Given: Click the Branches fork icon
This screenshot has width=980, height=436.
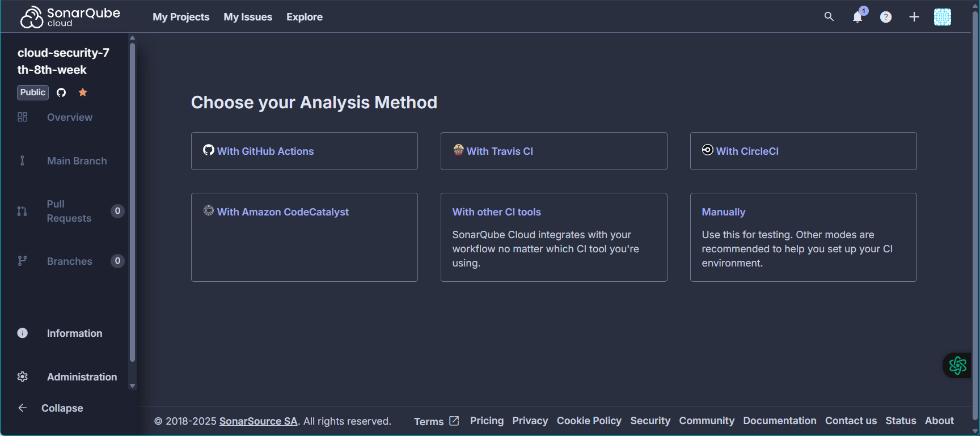Looking at the screenshot, I should (x=22, y=261).
